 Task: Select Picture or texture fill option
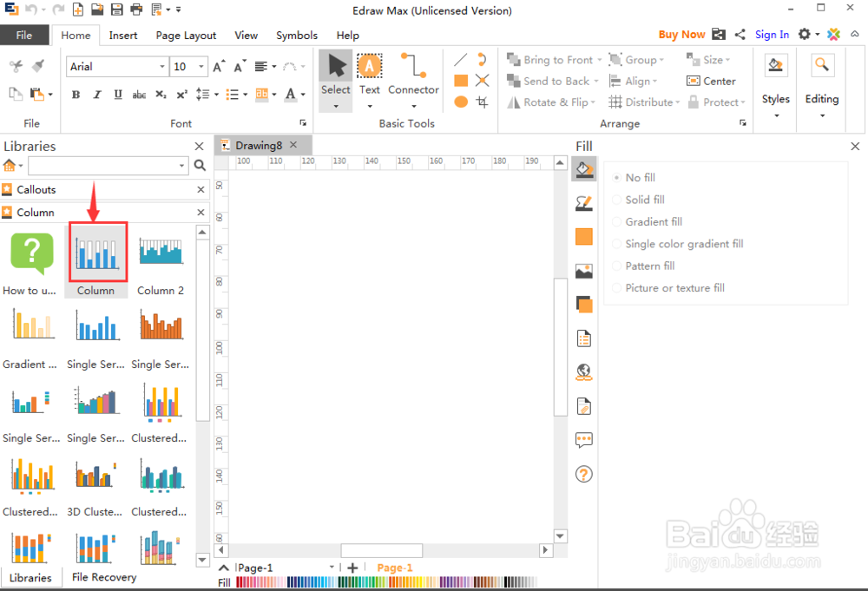(x=668, y=288)
